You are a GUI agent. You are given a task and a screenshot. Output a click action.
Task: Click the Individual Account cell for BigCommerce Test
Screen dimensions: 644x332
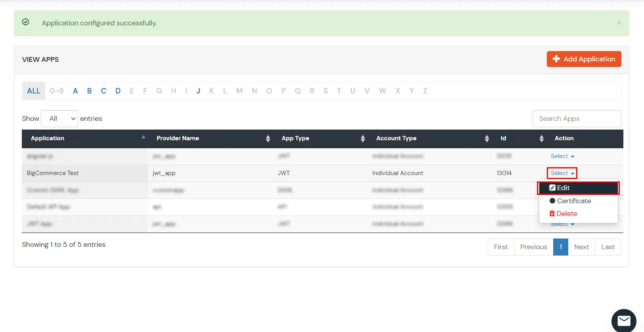point(398,173)
